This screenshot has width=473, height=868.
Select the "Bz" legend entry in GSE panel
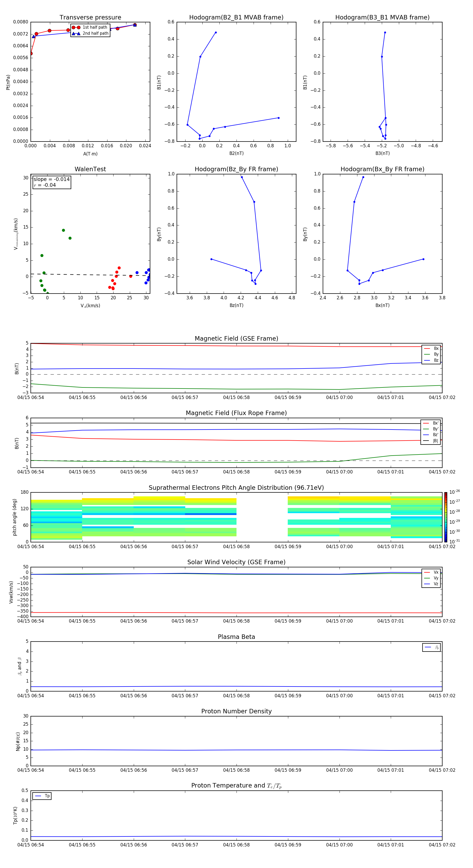[431, 360]
